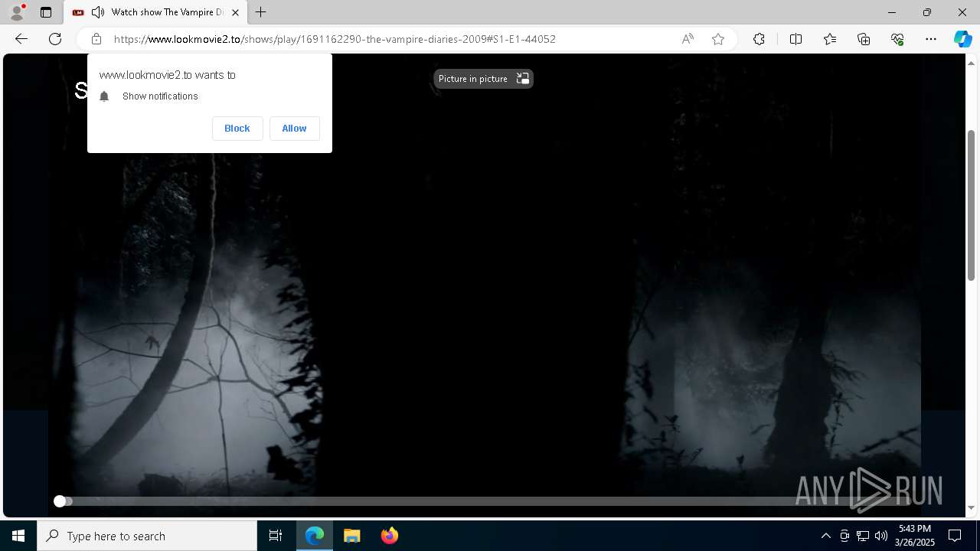
Task: Select the Vampire Diaries browser tab
Action: (155, 12)
